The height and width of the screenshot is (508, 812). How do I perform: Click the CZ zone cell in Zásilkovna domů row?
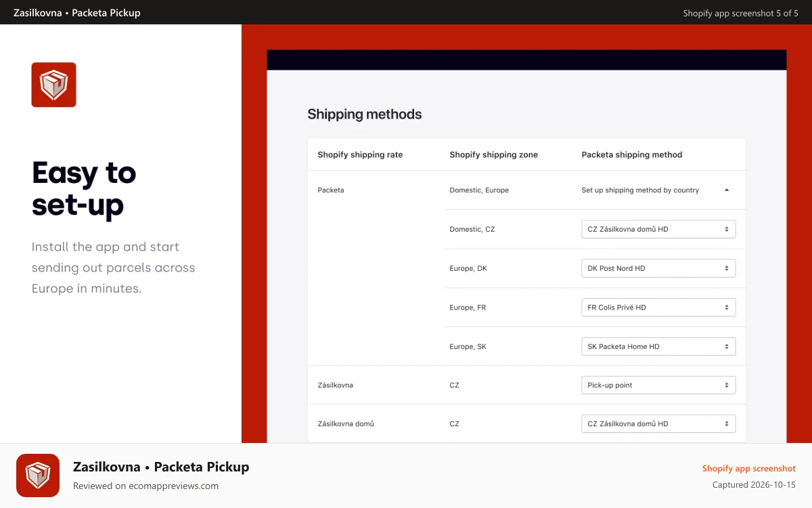pos(454,424)
